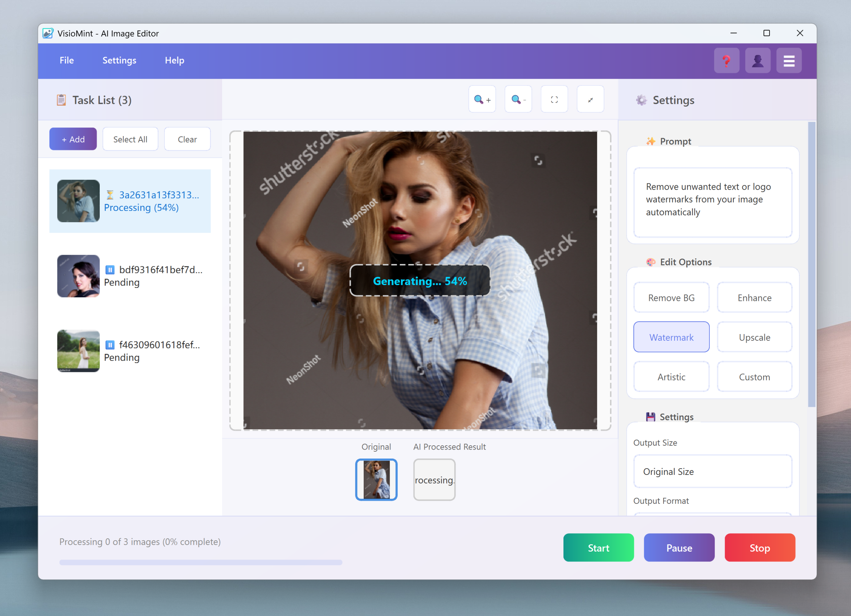Open the Output Size dropdown
Screen dimensions: 851x616
(712, 471)
